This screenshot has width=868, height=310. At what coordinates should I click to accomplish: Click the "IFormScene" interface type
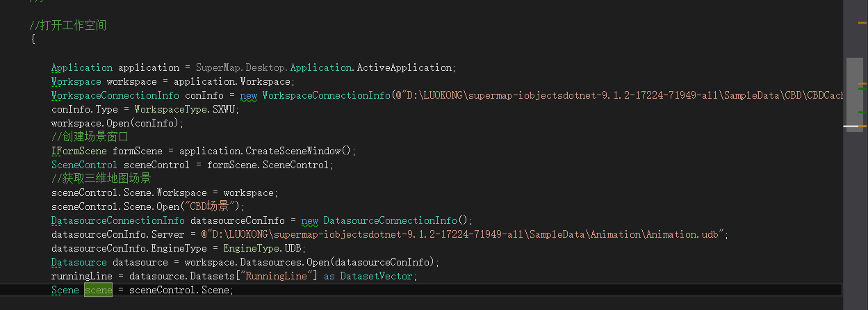click(x=79, y=151)
